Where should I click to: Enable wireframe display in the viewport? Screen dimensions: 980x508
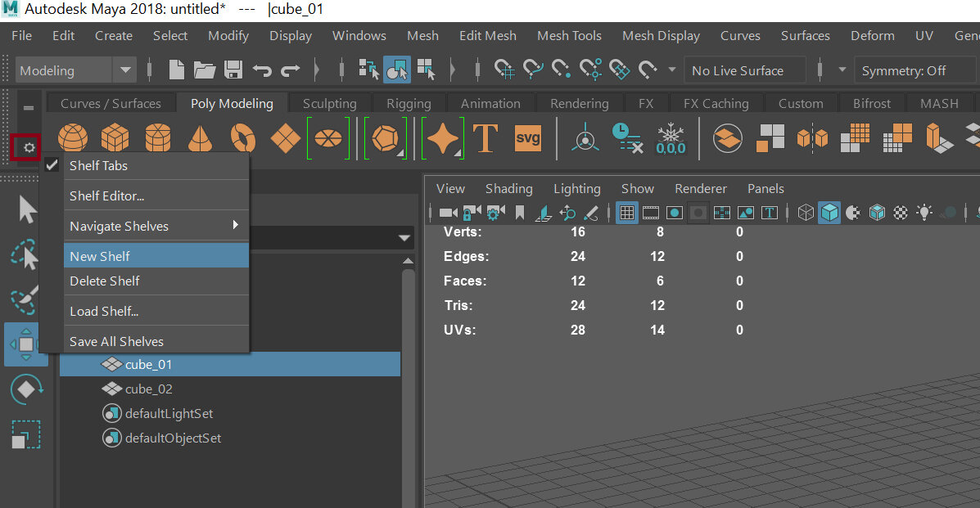(x=805, y=212)
